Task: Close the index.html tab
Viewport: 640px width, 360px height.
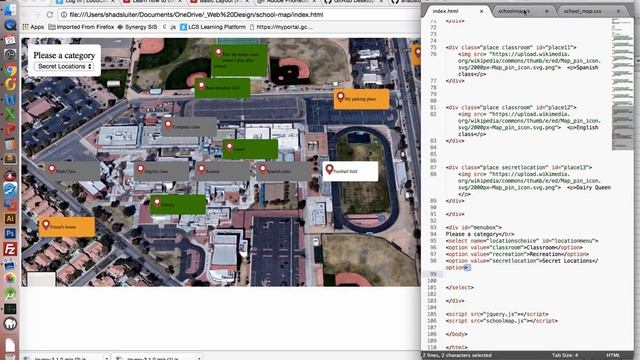Action: tap(481, 11)
